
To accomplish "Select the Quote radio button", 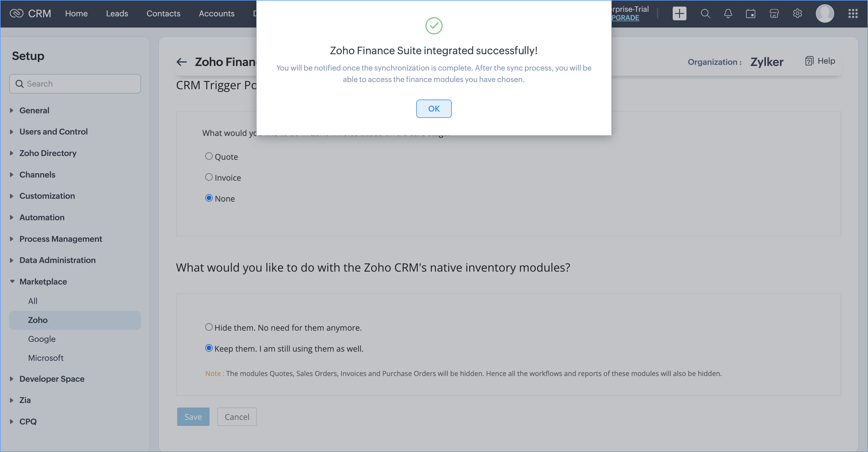I will pos(209,156).
